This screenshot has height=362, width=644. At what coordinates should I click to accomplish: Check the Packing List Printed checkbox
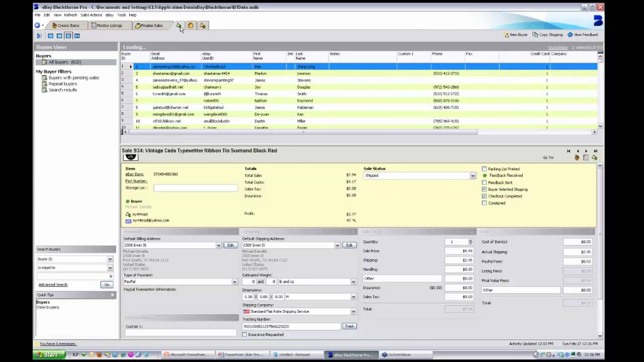(x=485, y=169)
